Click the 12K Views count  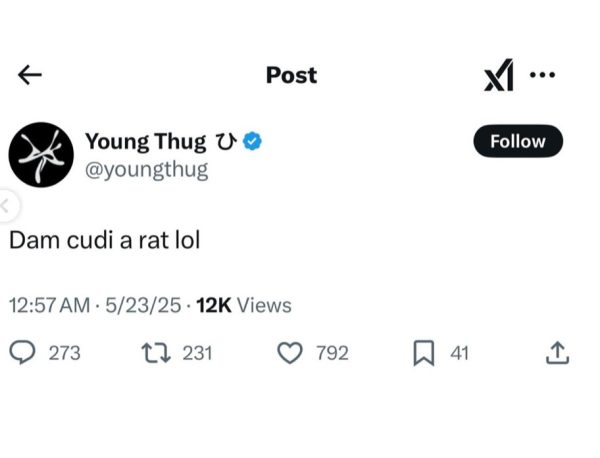pos(243,305)
